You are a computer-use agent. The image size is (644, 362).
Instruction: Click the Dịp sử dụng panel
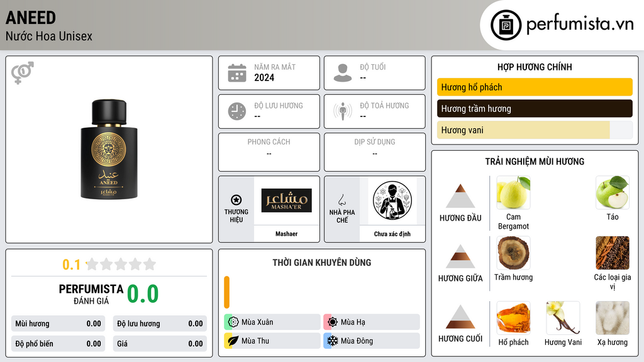(375, 152)
